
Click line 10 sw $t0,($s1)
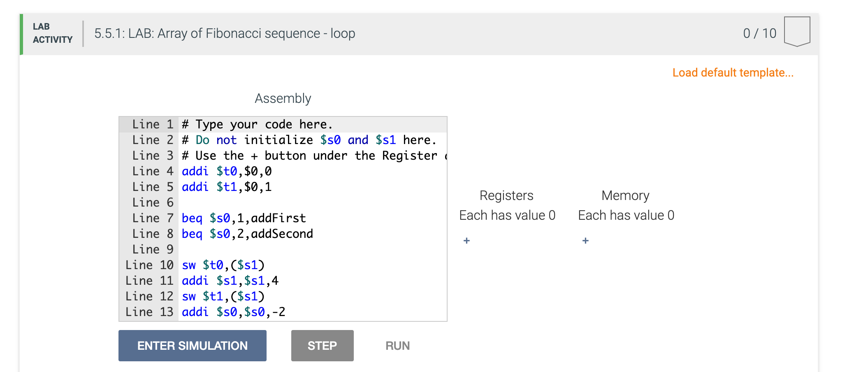(223, 265)
